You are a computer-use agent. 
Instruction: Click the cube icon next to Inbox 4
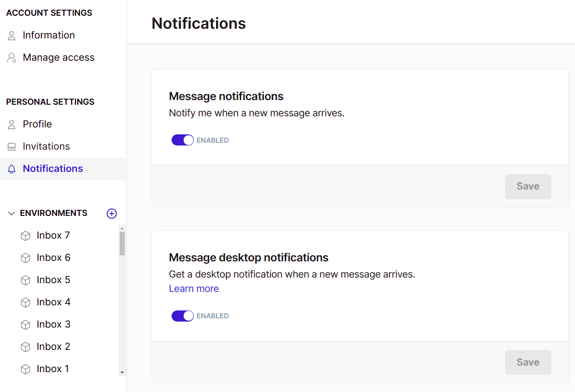click(26, 303)
